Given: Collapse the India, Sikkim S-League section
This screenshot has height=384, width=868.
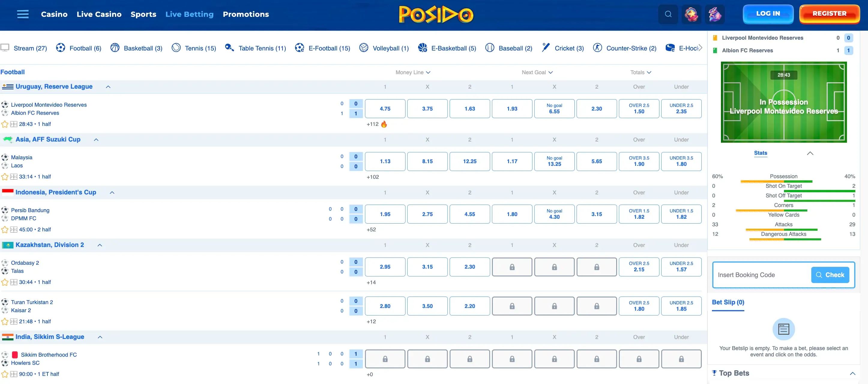Looking at the screenshot, I should click(x=100, y=337).
